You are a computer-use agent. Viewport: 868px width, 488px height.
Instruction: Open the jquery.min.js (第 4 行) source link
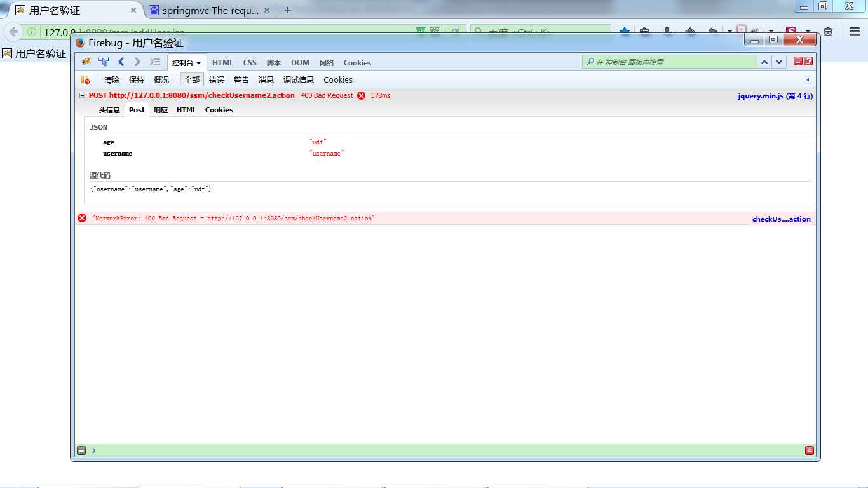click(775, 96)
